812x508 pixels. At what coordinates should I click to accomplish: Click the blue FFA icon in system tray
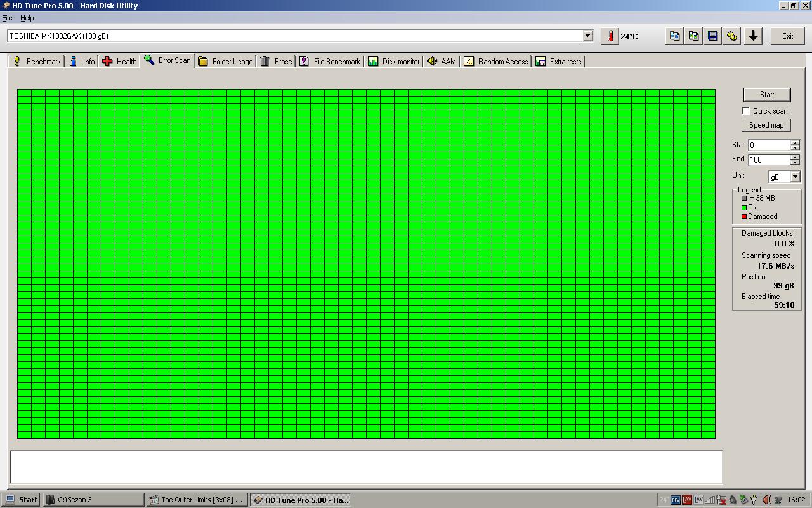pos(676,500)
